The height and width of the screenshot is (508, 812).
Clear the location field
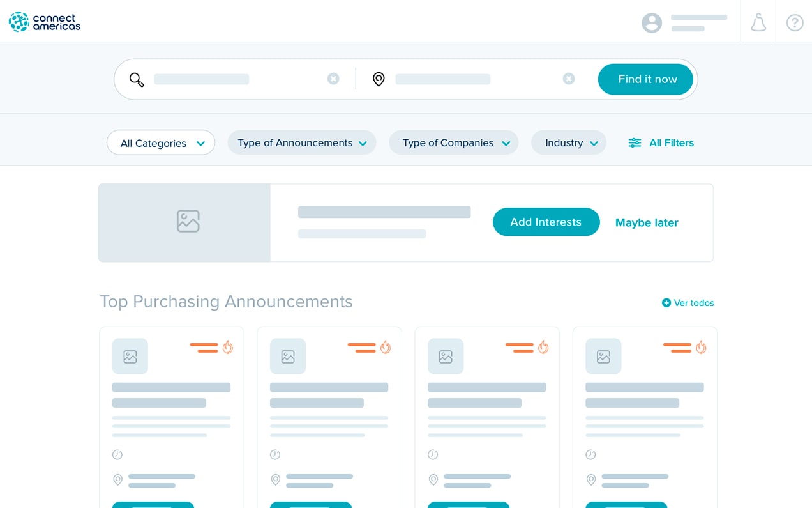[x=568, y=79]
